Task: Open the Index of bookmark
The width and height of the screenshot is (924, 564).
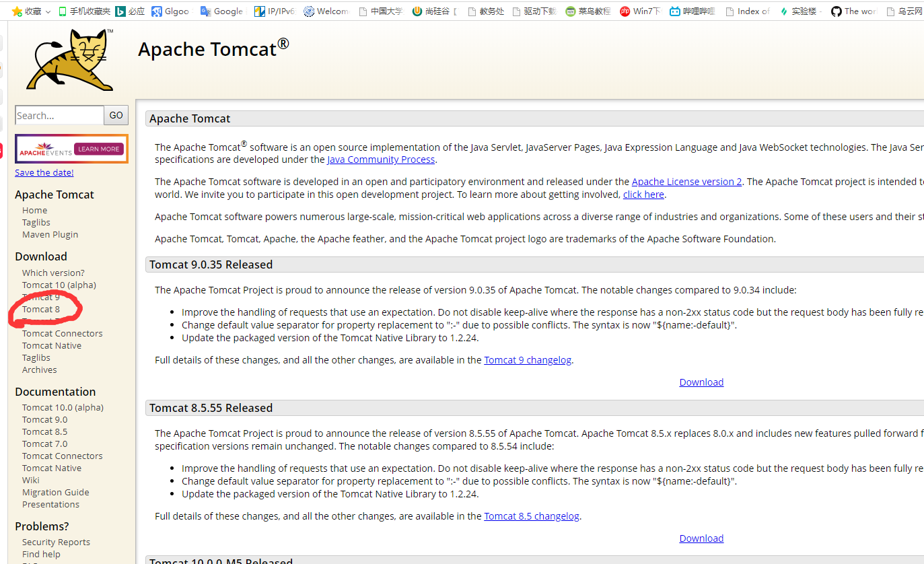Action: coord(747,11)
